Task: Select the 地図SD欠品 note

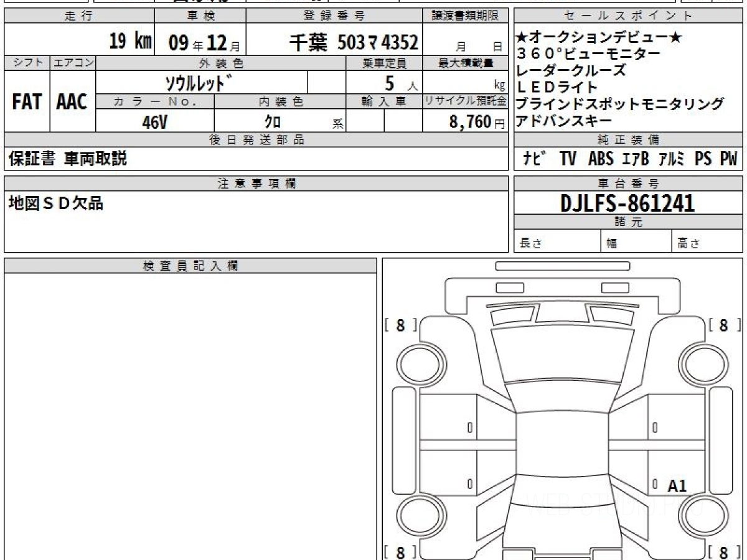Action: click(55, 202)
